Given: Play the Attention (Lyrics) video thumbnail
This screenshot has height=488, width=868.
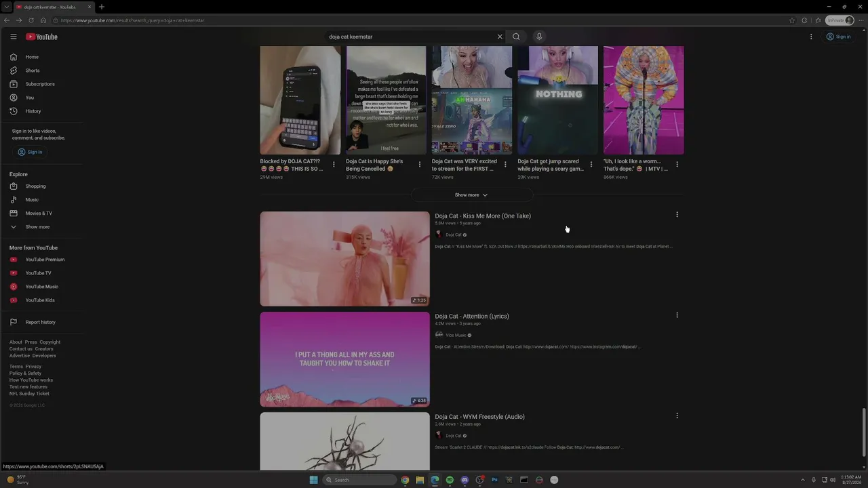Looking at the screenshot, I should 344,359.
